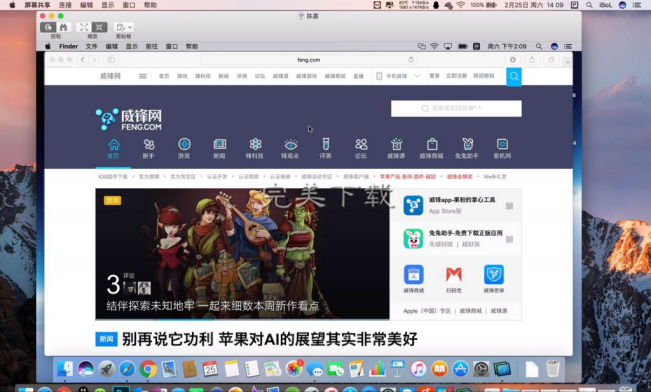Click the 登录 login link
651x392 pixels.
tap(434, 76)
